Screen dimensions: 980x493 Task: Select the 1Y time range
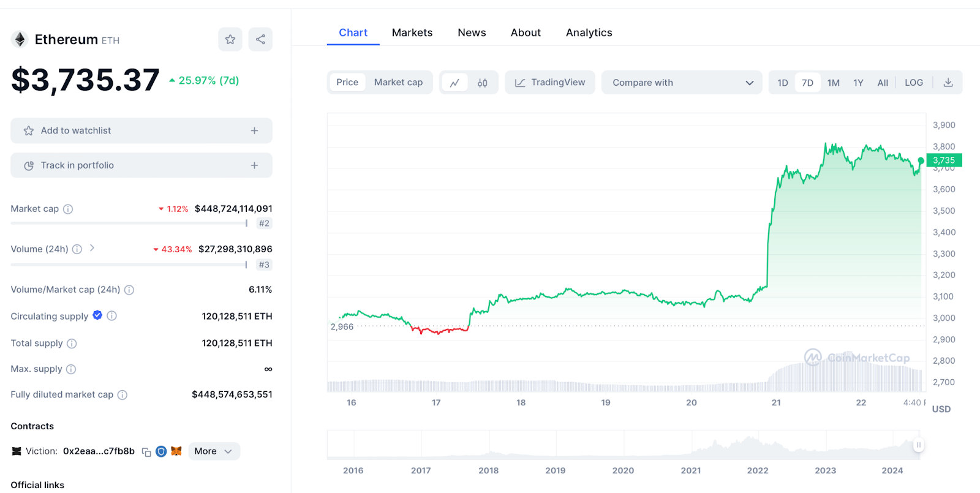tap(859, 83)
